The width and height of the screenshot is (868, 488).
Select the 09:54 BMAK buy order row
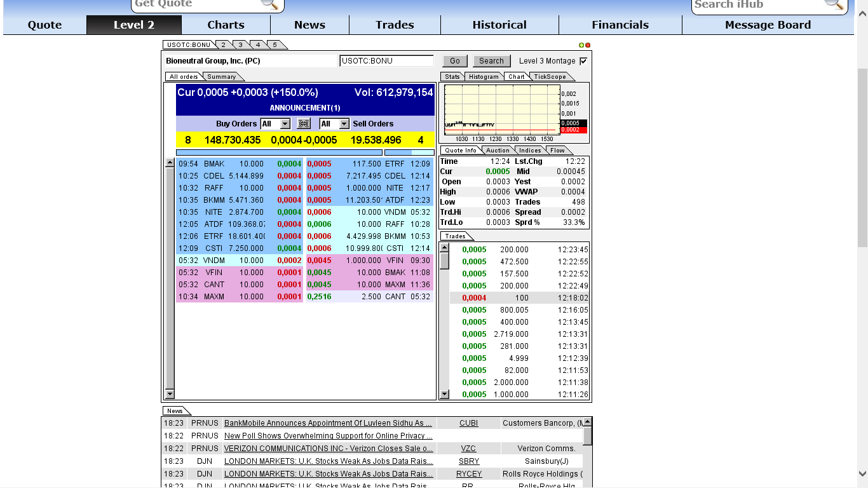[x=240, y=164]
